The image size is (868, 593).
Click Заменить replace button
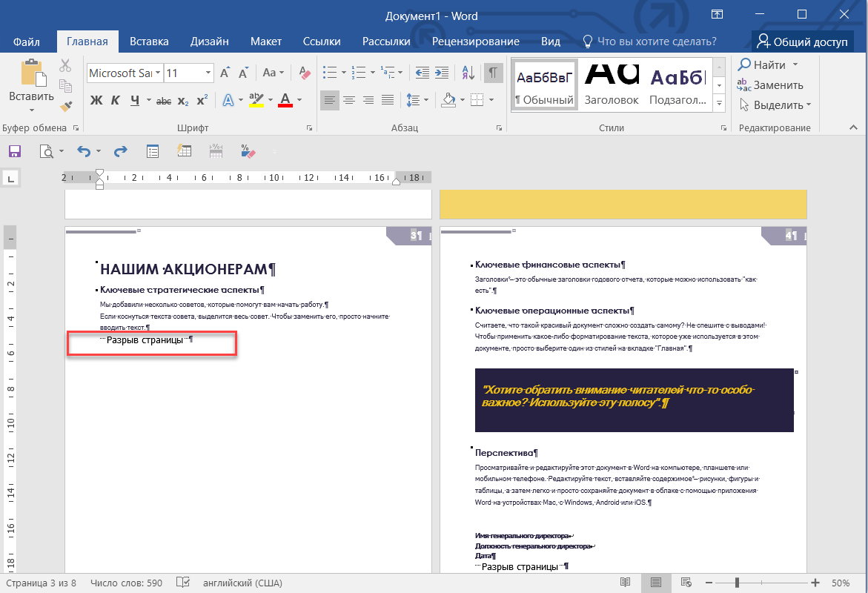pyautogui.click(x=770, y=85)
